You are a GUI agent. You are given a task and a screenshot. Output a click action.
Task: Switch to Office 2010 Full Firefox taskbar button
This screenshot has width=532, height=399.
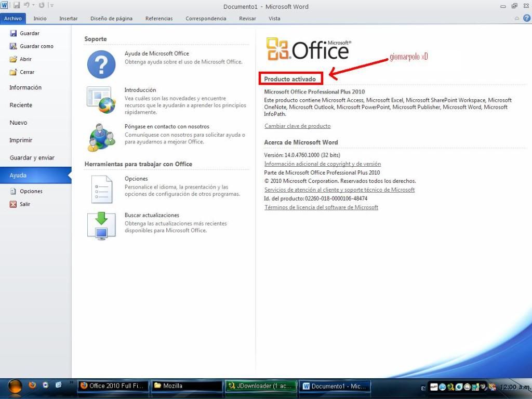(x=113, y=386)
